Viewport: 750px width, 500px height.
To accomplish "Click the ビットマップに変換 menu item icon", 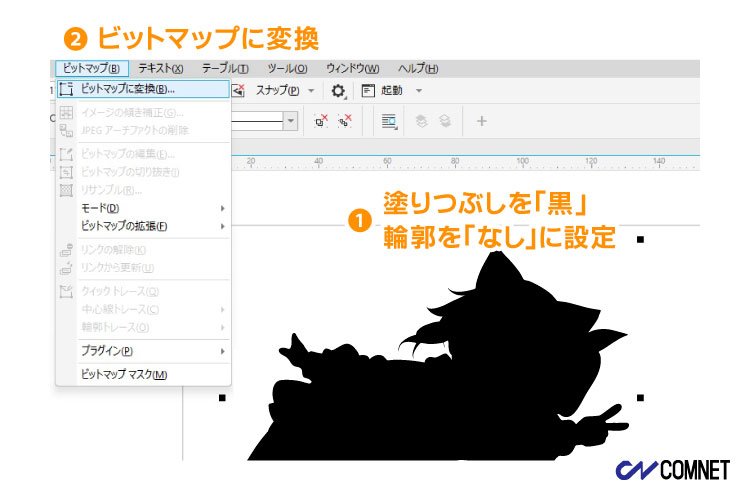I will tap(66, 89).
